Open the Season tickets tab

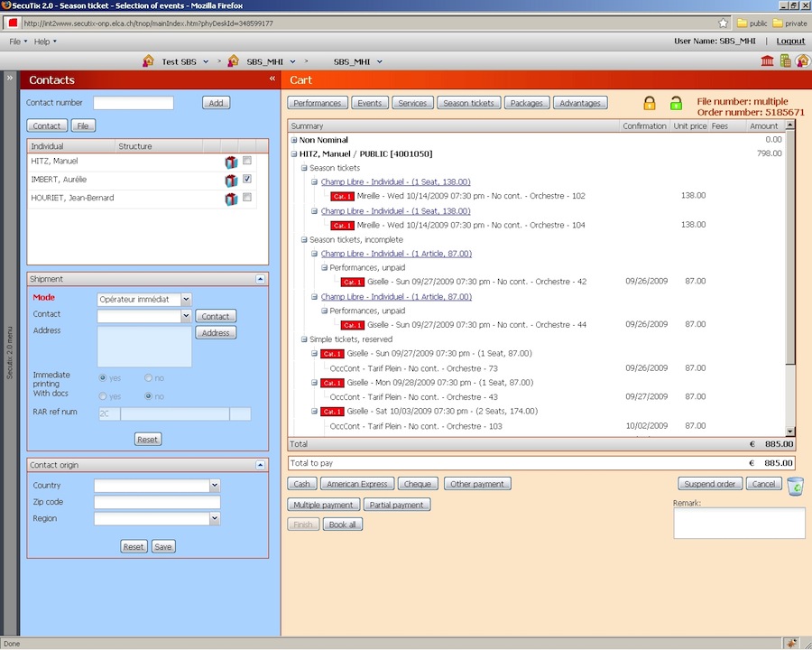468,103
